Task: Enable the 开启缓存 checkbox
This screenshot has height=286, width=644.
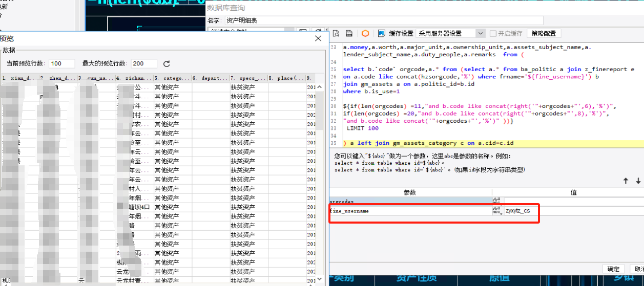Action: click(x=493, y=33)
